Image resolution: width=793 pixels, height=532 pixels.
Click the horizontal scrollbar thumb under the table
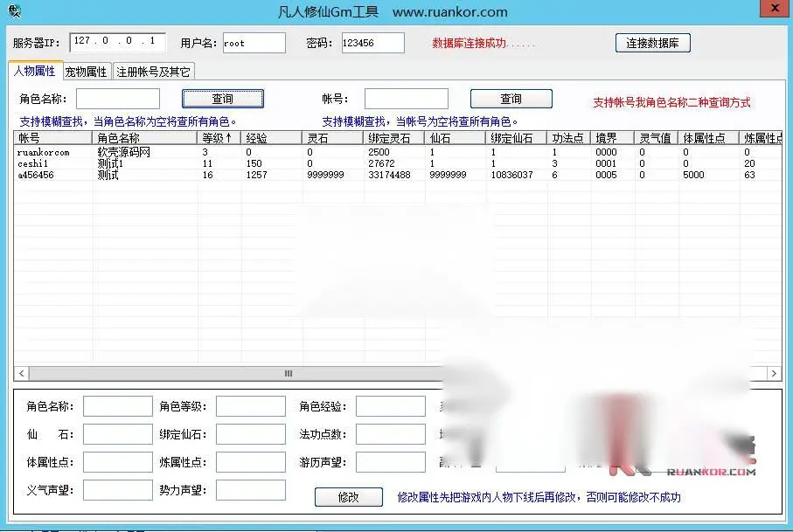click(289, 373)
